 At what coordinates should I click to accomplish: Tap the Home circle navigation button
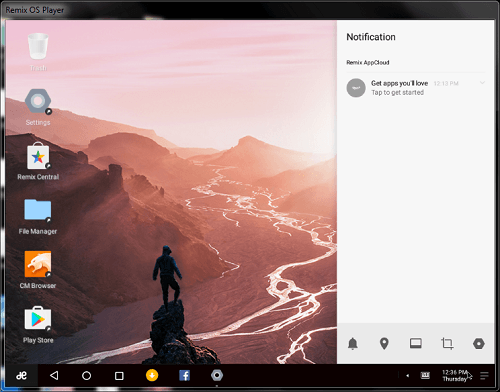86,376
